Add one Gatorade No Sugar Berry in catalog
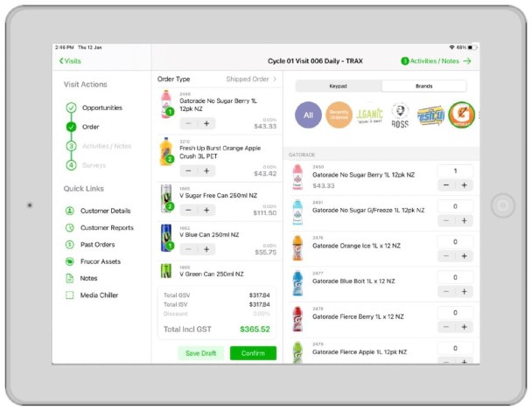This screenshot has height=410, width=532. coord(464,185)
